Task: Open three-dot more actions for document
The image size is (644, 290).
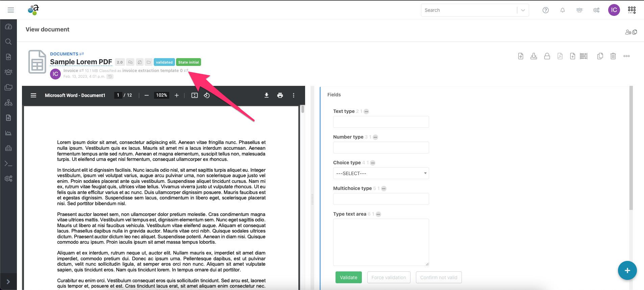Action: 626,56
